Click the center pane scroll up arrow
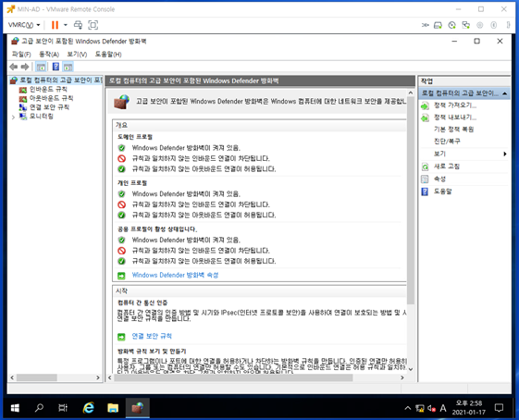Viewport: 519px width, 420px height. click(x=411, y=93)
